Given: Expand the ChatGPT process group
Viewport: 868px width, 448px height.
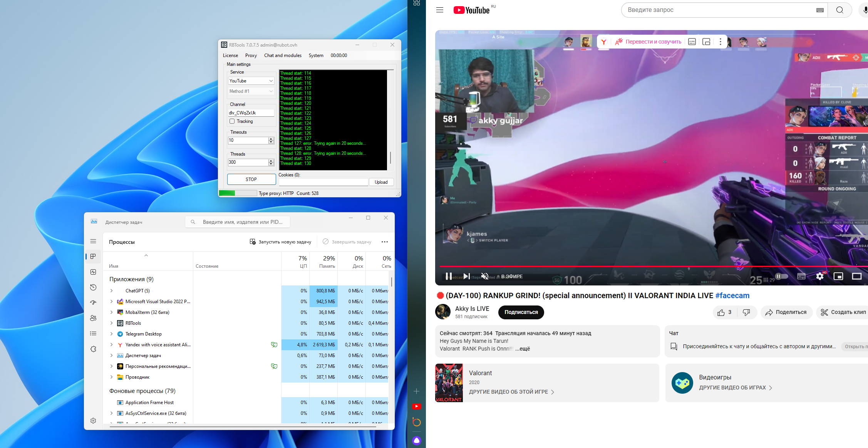Looking at the screenshot, I should (112, 291).
